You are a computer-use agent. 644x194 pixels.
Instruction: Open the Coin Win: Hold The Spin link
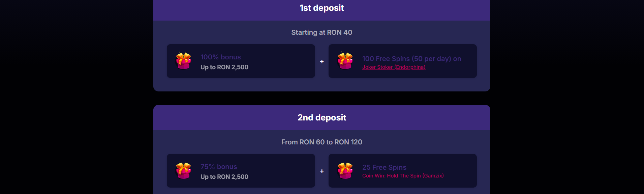(x=403, y=176)
